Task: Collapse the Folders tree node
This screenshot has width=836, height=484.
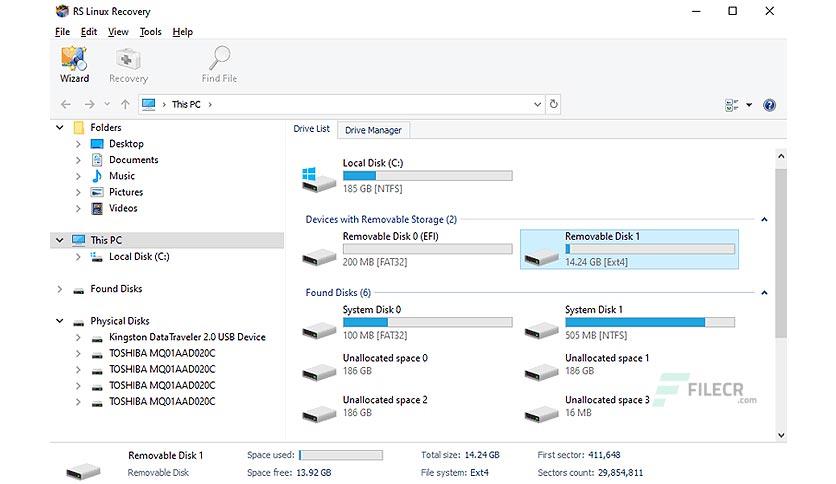Action: click(60, 128)
